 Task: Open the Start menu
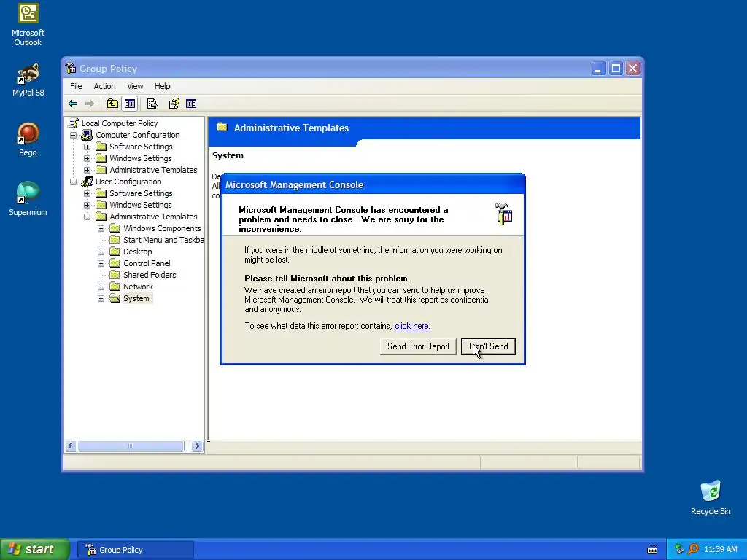35,549
